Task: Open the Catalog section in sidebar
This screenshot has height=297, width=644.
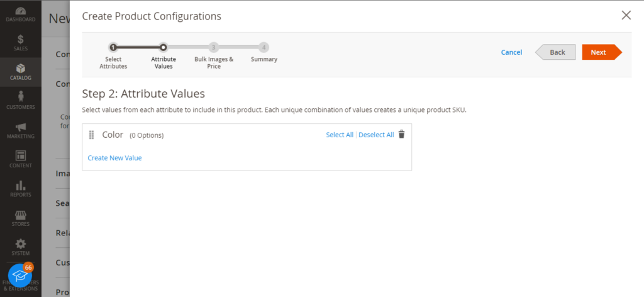Action: click(x=21, y=72)
